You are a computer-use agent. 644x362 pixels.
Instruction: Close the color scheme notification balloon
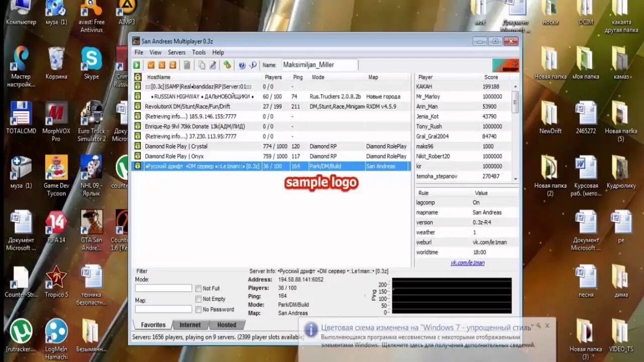click(547, 326)
